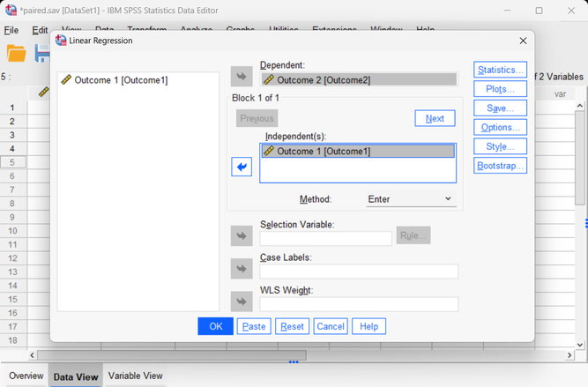This screenshot has width=588, height=387.
Task: Select Outcome 1 in Independent(s) list
Action: tap(358, 151)
